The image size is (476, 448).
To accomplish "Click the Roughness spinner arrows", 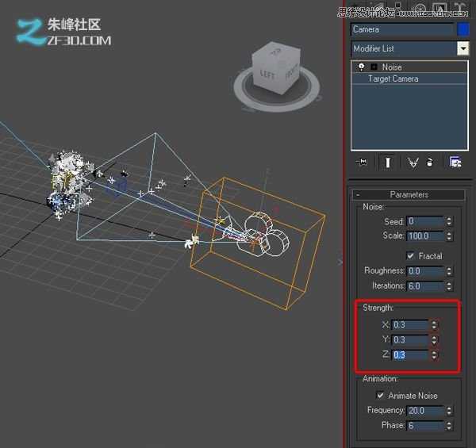I will (x=449, y=271).
